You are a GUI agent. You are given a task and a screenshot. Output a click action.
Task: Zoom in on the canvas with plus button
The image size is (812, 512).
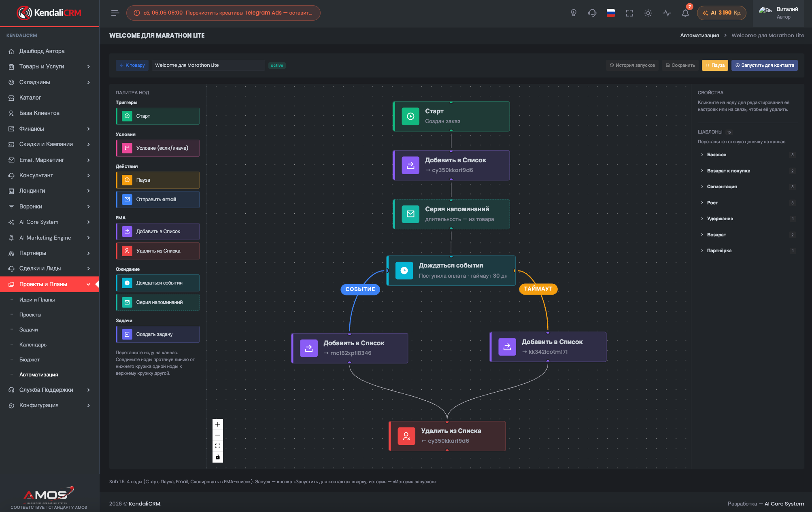[x=218, y=424]
